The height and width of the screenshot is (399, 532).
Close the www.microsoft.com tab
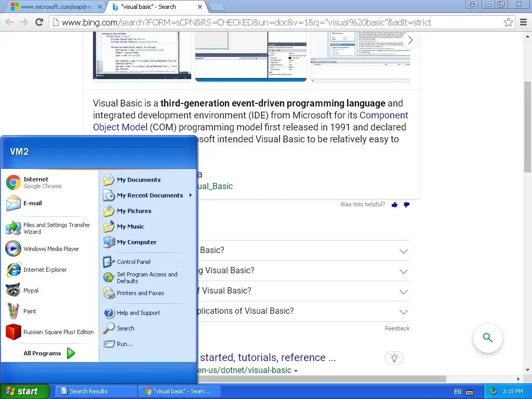[99, 6]
